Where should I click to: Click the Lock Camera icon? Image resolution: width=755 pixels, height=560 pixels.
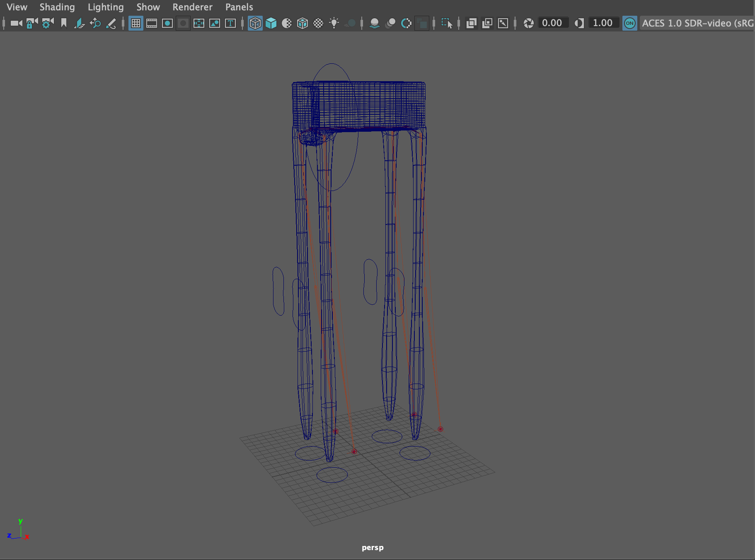point(32,23)
